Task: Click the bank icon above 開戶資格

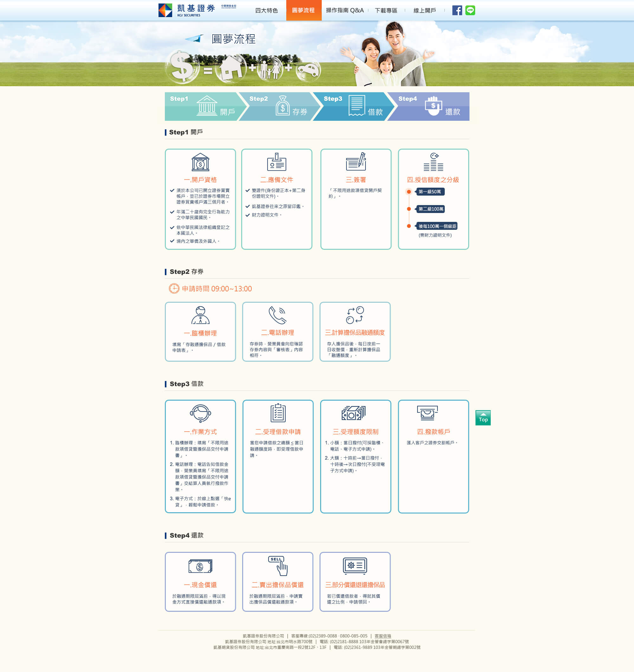Action: 200,162
